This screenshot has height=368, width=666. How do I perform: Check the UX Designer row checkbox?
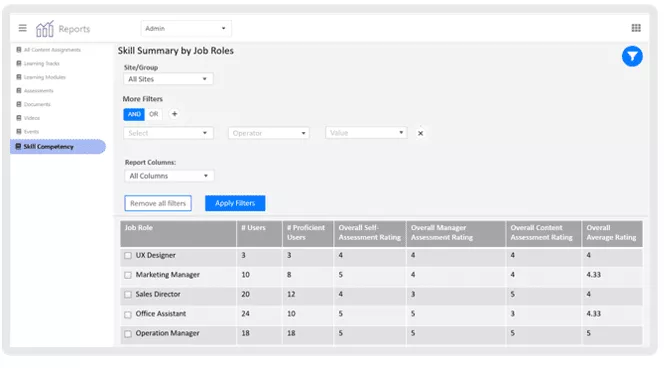(128, 256)
